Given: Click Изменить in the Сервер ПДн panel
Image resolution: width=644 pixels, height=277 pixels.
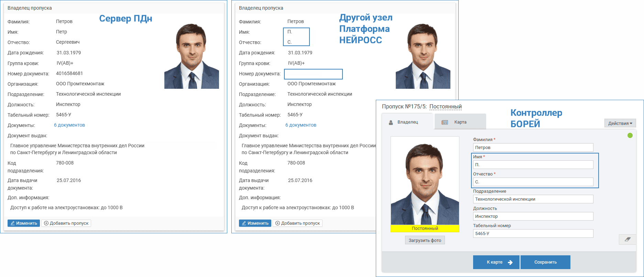Looking at the screenshot, I should coord(24,223).
